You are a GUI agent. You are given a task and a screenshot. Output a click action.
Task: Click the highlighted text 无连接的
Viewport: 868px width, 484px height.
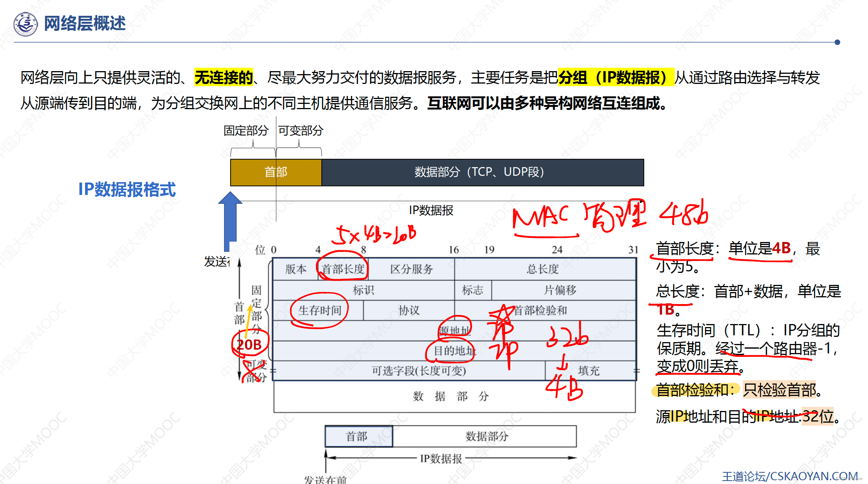[224, 78]
